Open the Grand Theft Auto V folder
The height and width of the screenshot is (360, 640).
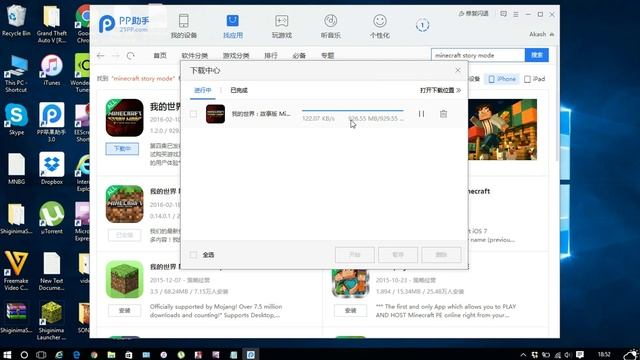(x=51, y=24)
